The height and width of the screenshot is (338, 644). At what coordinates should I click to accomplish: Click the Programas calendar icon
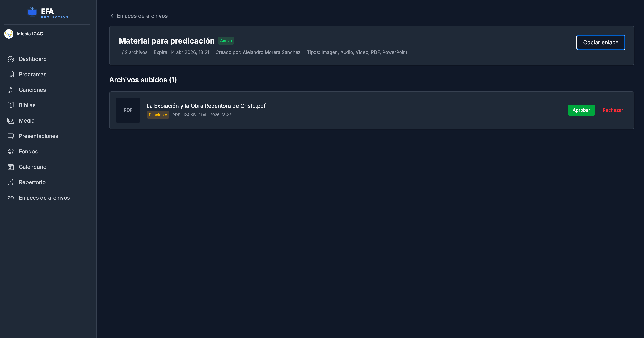[x=11, y=74]
